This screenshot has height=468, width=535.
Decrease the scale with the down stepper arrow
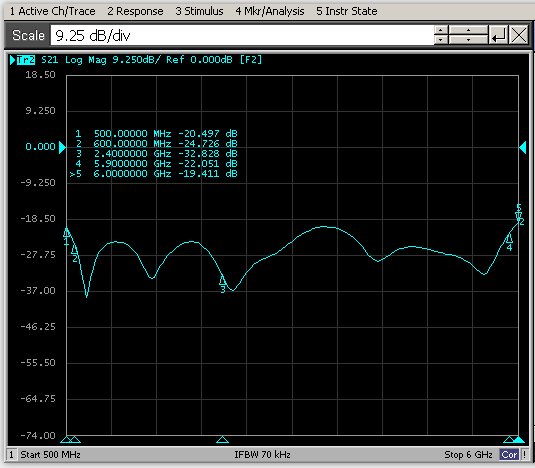coord(441,40)
